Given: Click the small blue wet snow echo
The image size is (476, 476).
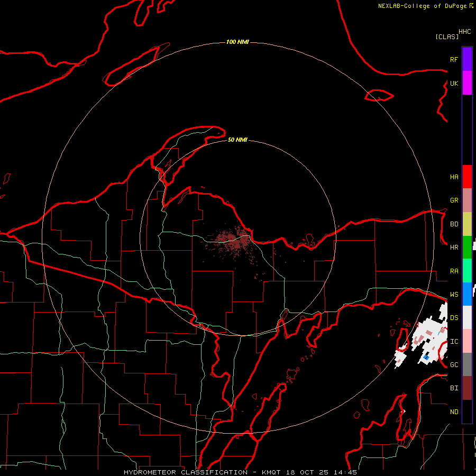Looking at the screenshot, I should coord(426,357).
